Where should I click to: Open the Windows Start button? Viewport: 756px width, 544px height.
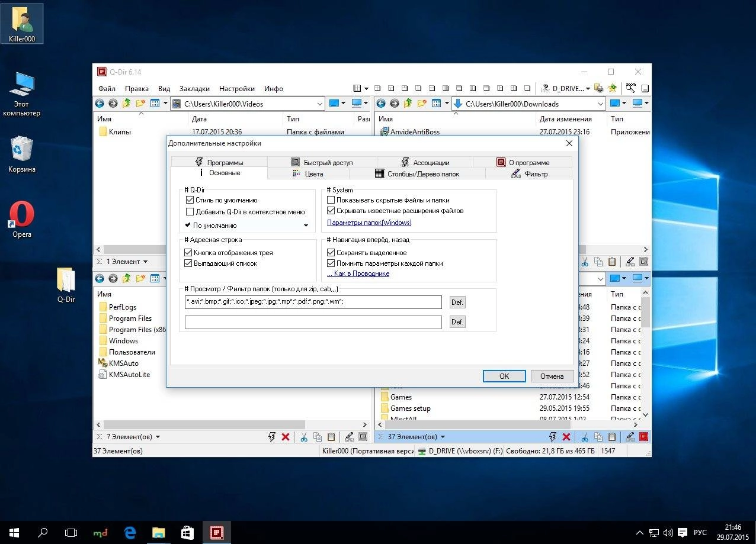pyautogui.click(x=14, y=533)
